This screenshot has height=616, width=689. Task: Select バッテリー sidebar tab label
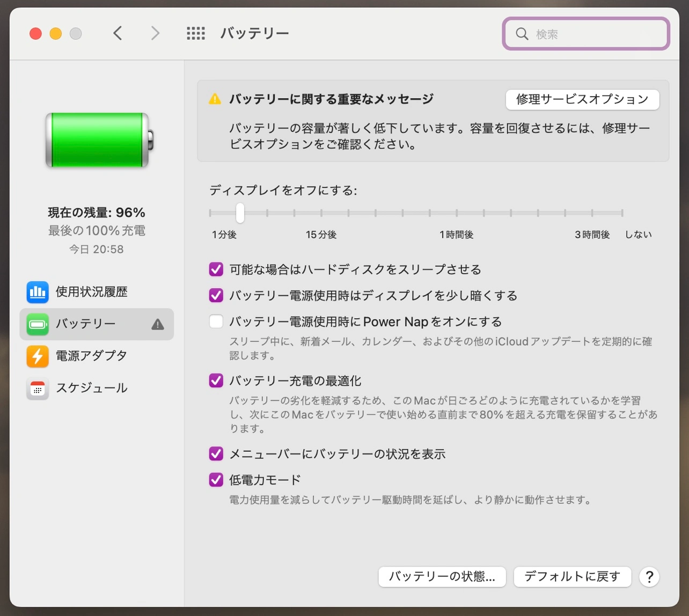click(86, 324)
